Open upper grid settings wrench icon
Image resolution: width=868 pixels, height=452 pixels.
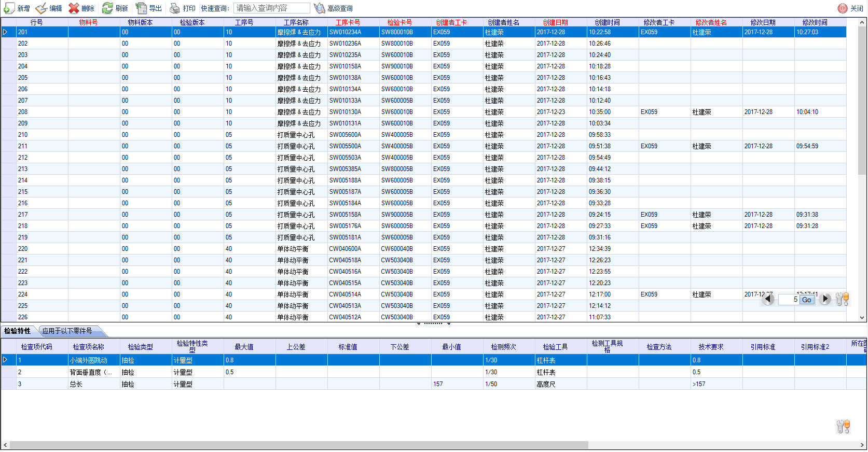(843, 299)
